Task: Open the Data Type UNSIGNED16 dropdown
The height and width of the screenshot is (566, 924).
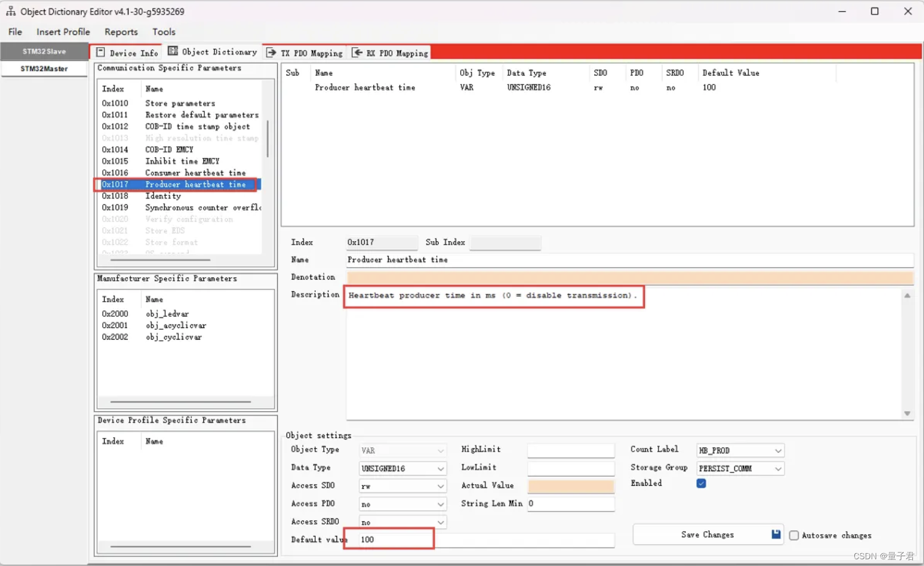Action: click(403, 468)
